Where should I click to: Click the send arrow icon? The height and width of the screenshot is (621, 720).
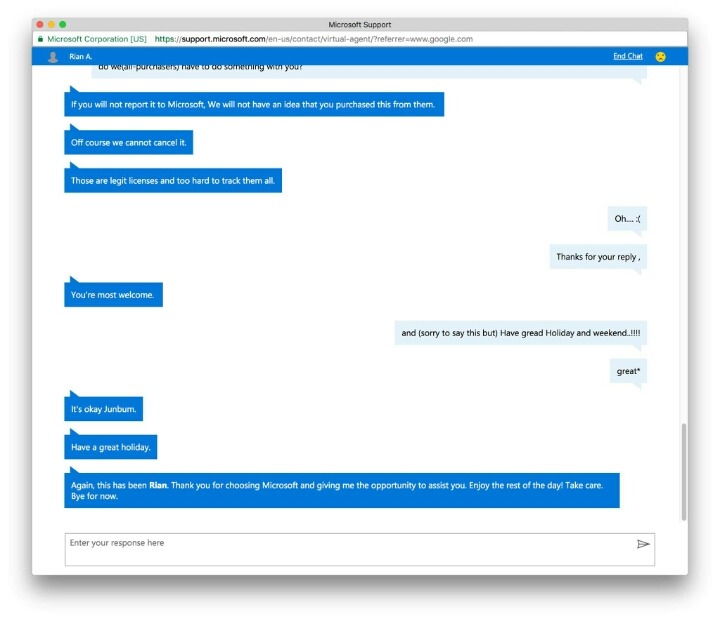pos(643,544)
